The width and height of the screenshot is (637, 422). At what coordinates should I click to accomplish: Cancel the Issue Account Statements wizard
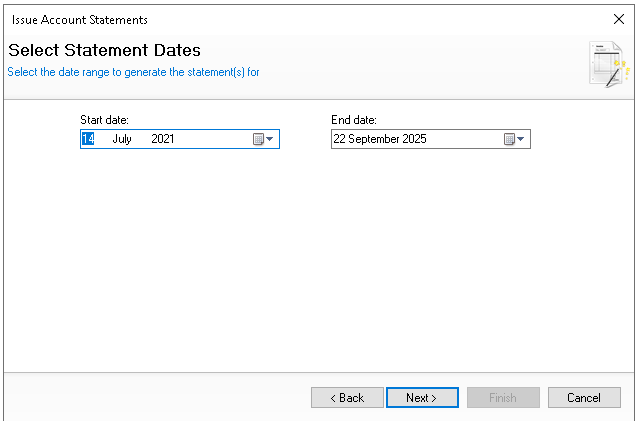coord(584,398)
